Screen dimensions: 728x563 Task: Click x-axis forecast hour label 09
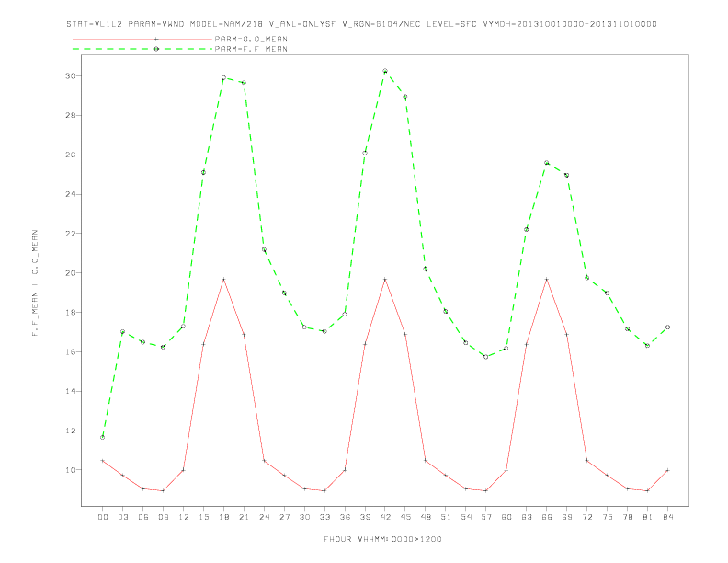pos(163,517)
